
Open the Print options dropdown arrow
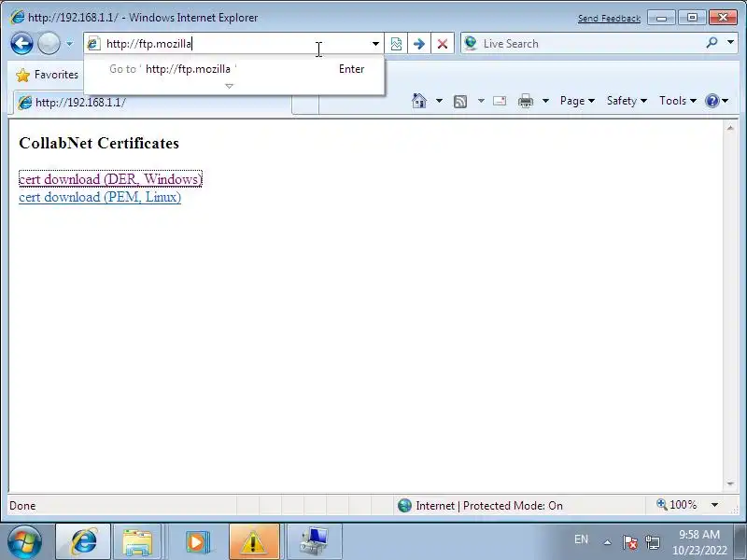coord(546,101)
